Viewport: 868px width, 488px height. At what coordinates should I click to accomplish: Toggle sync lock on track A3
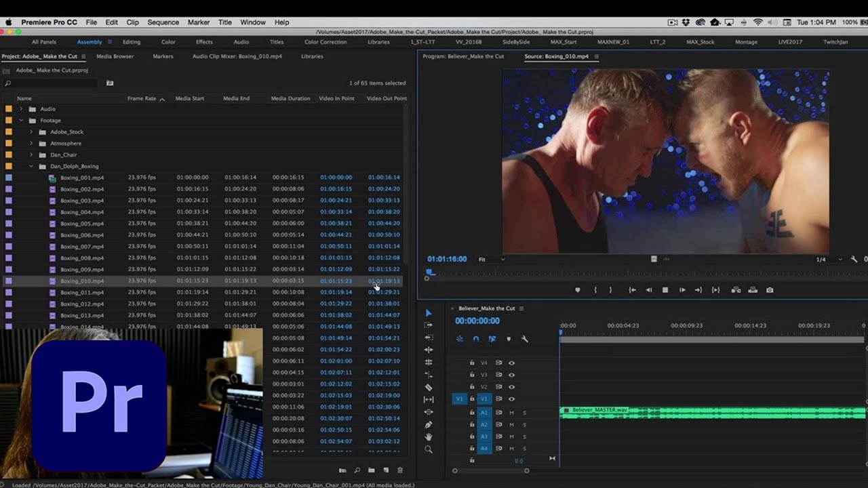coord(498,437)
